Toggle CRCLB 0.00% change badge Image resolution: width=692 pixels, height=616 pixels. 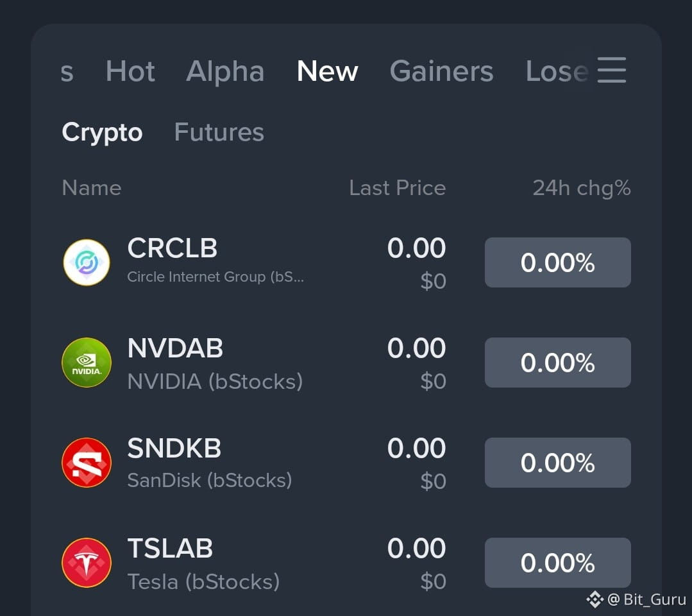tap(558, 262)
